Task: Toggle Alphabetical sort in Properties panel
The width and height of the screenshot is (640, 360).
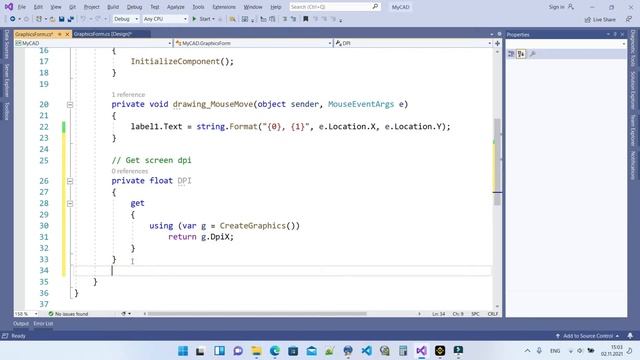Action: [521, 54]
